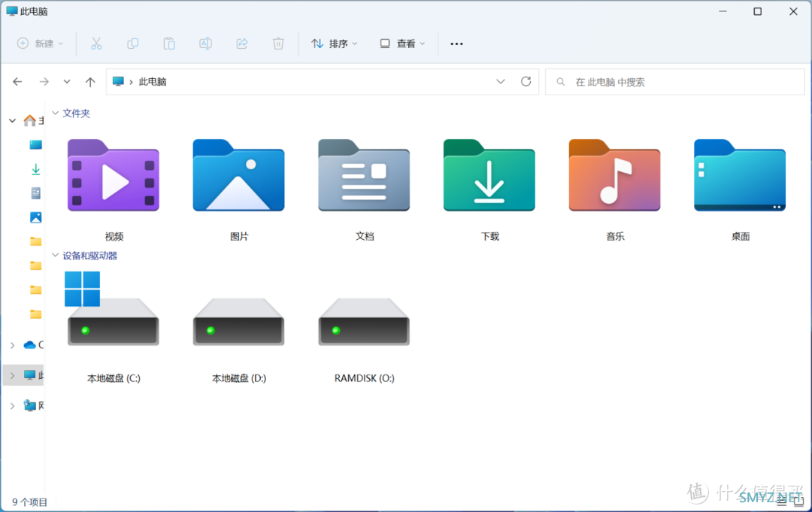Select the RAMDISK (O:) drive
The width and height of the screenshot is (812, 512).
364,340
